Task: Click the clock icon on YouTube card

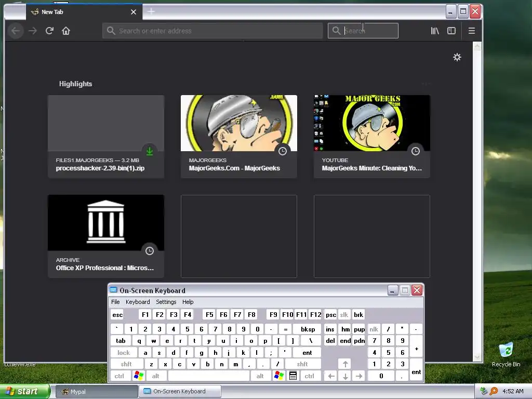Action: pyautogui.click(x=415, y=151)
